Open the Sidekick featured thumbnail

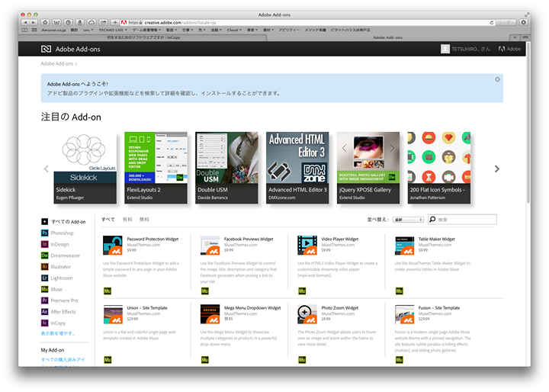pyautogui.click(x=85, y=168)
